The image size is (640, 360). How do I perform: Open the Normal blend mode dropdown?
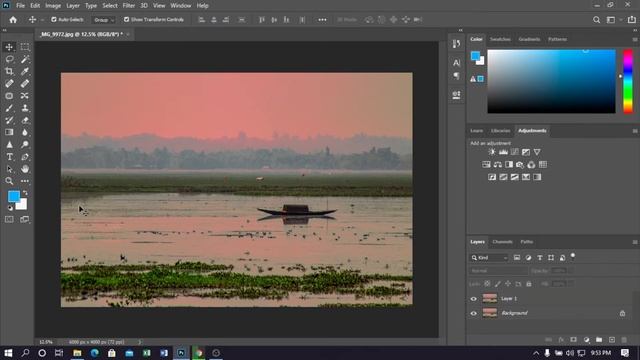[498, 271]
